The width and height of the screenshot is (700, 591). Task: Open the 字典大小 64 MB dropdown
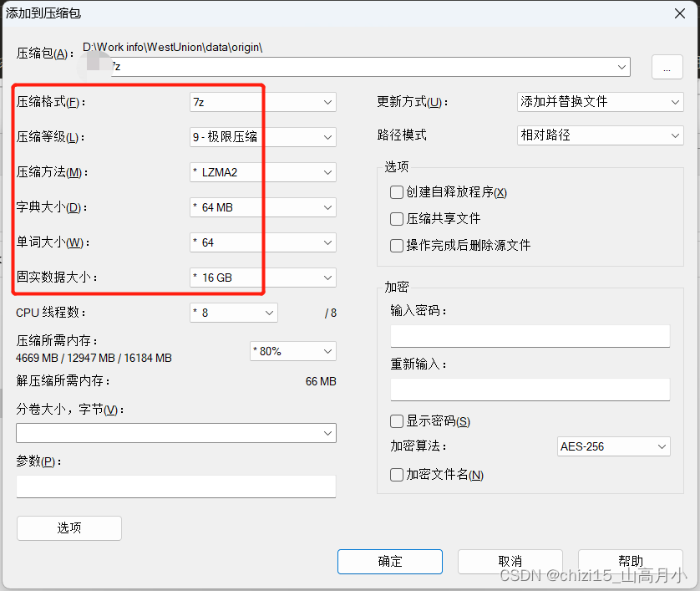pyautogui.click(x=263, y=207)
